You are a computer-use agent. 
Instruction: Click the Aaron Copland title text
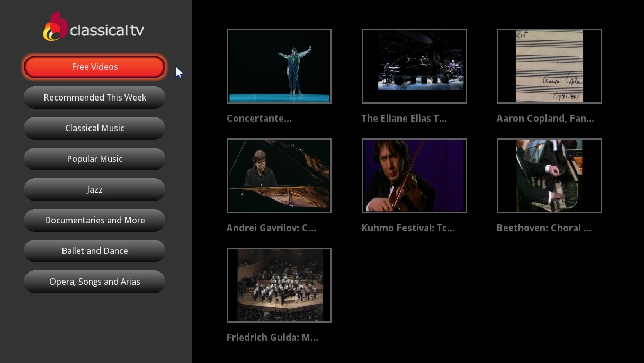click(545, 119)
